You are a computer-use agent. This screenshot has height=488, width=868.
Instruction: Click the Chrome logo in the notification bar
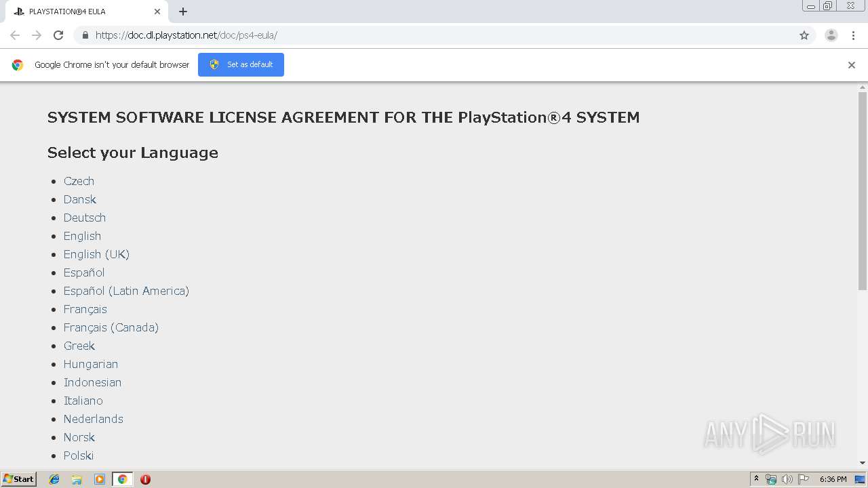[x=18, y=65]
